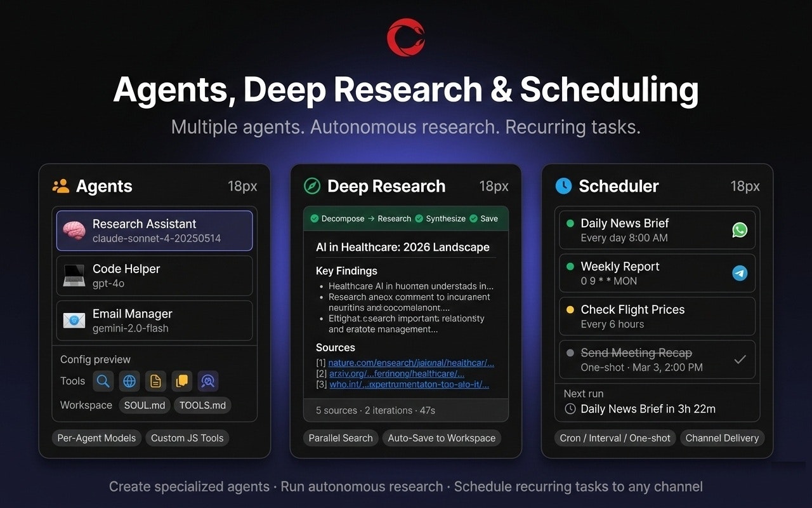The width and height of the screenshot is (812, 508).
Task: Select the purple agent tool icon
Action: click(208, 381)
